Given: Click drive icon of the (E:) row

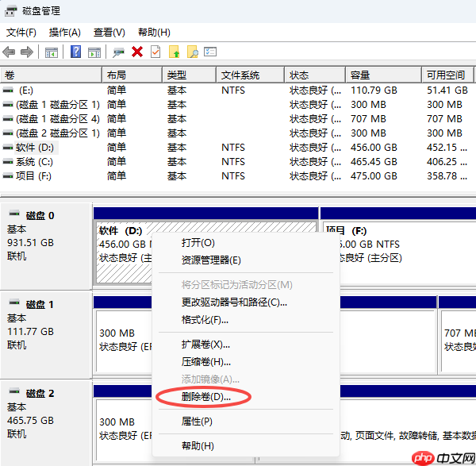Looking at the screenshot, I should (8, 91).
